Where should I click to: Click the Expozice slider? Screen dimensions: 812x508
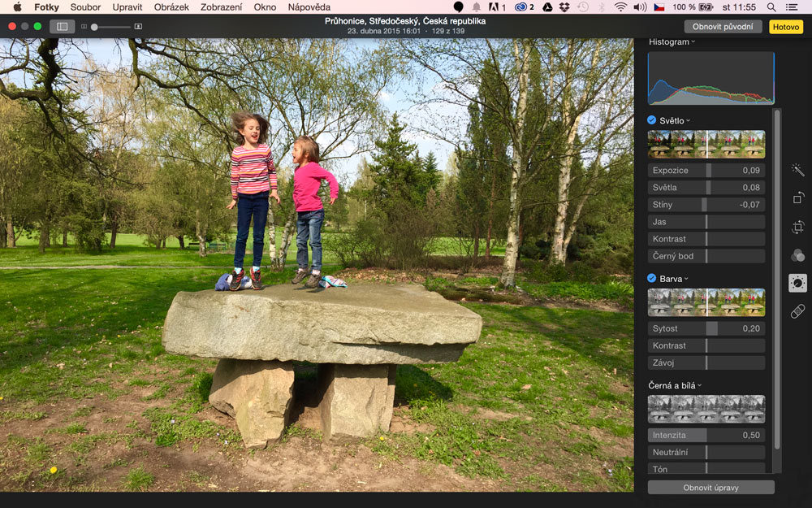706,171
